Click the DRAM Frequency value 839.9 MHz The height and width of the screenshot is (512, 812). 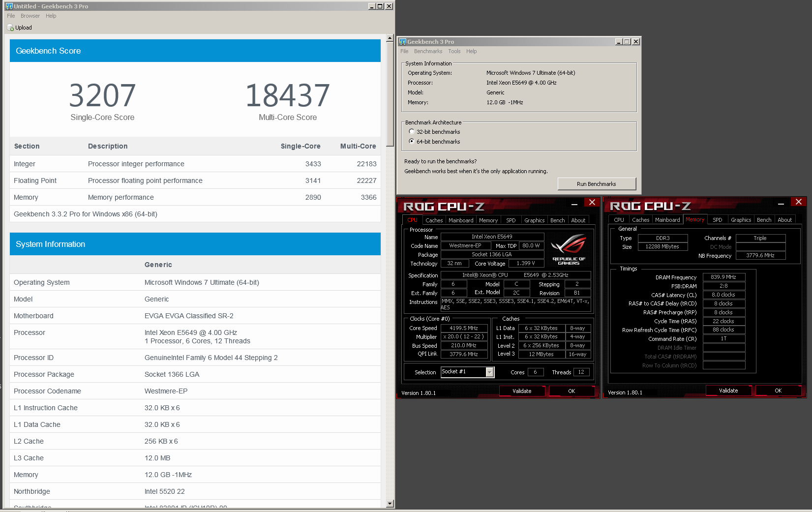723,277
